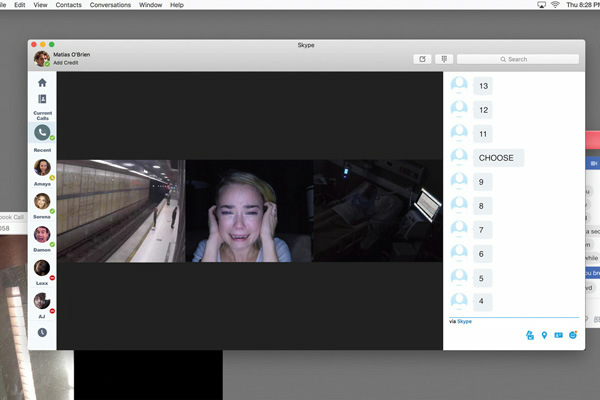Viewport: 600px width, 400px height.
Task: Click the send contact card icon
Action: [558, 335]
